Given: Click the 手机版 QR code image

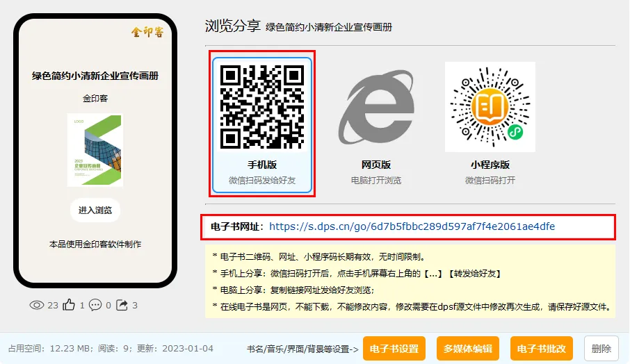Looking at the screenshot, I should point(262,107).
